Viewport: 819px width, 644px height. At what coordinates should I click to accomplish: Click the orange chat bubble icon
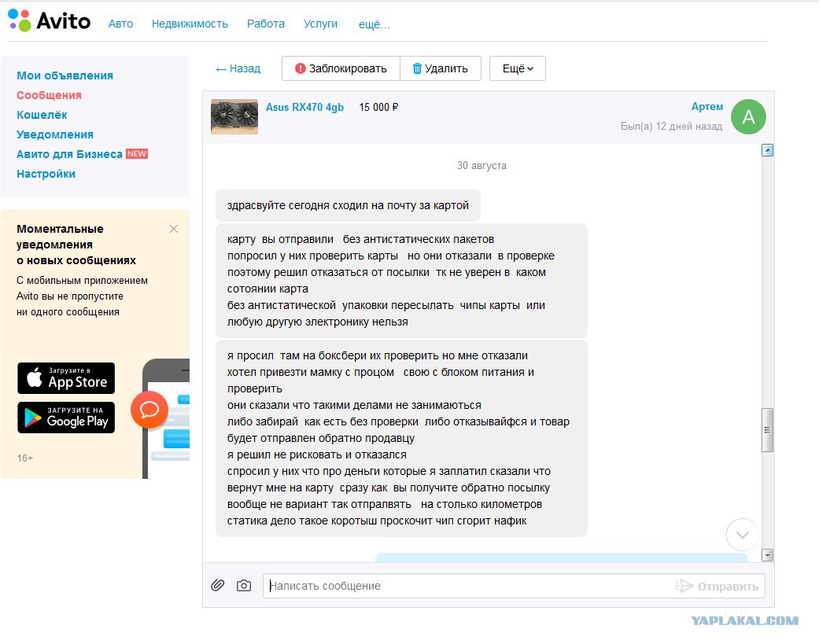149,410
